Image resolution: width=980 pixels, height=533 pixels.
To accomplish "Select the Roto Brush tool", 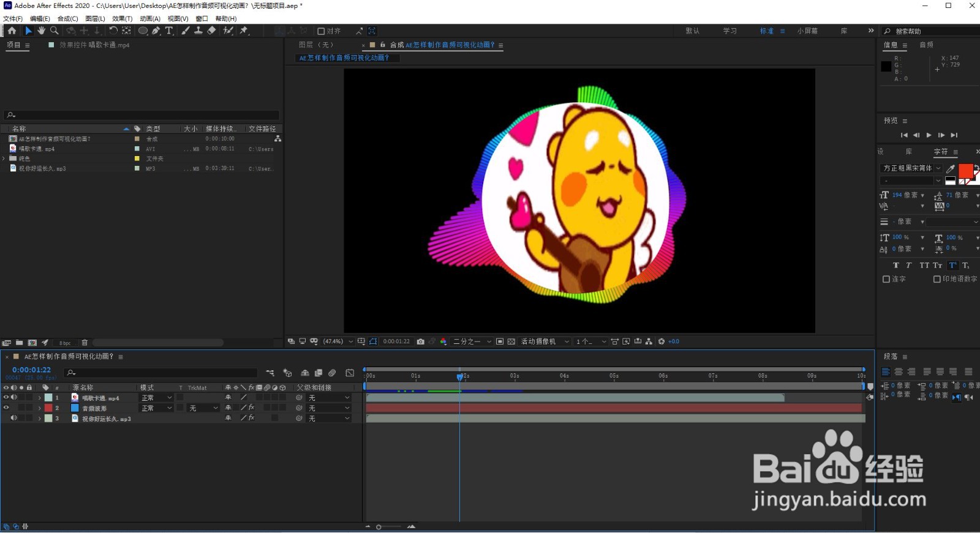I will coord(228,31).
